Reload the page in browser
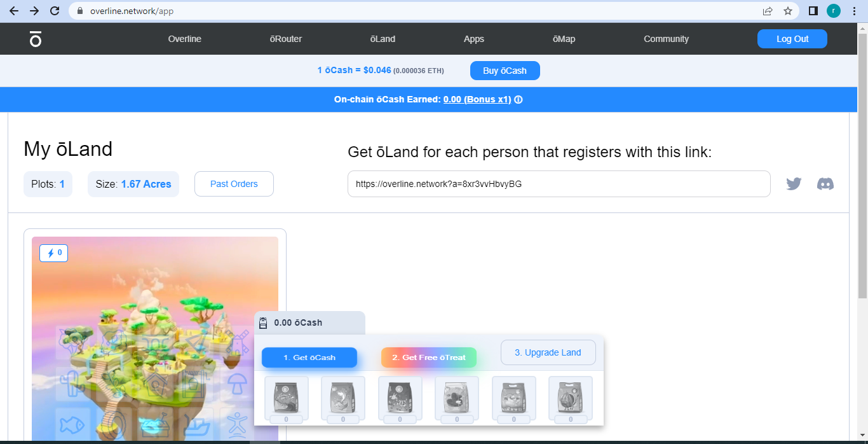868x444 pixels. [55, 11]
